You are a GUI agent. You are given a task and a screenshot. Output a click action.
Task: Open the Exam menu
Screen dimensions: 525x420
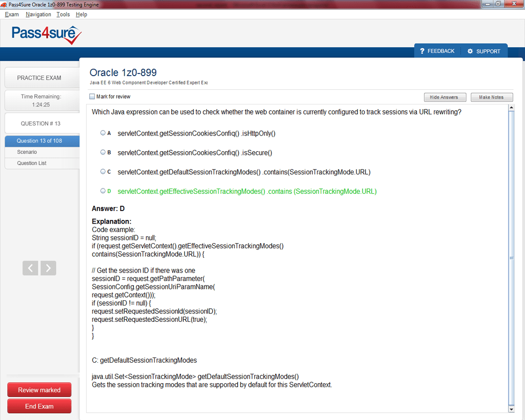[12, 14]
